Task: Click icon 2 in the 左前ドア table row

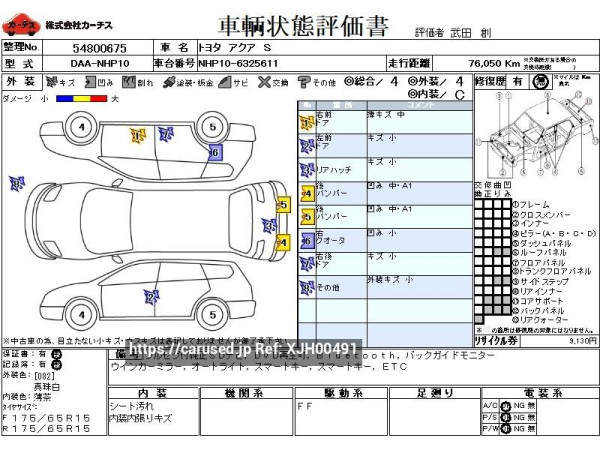Action: click(307, 146)
